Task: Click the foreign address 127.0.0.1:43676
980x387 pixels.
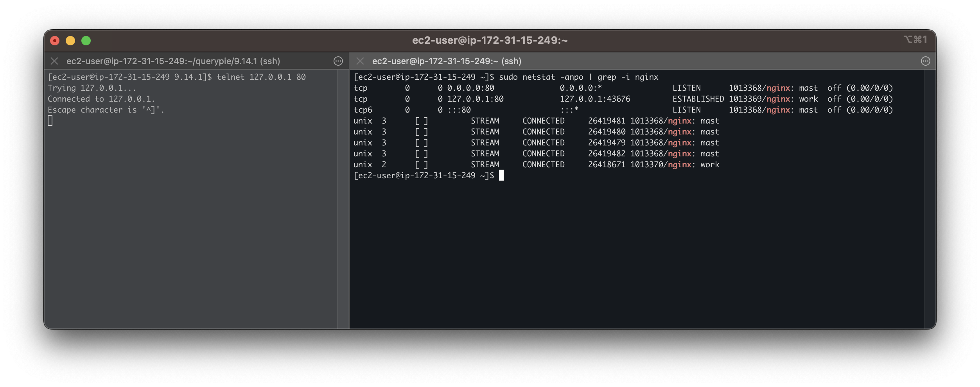Action: 595,99
